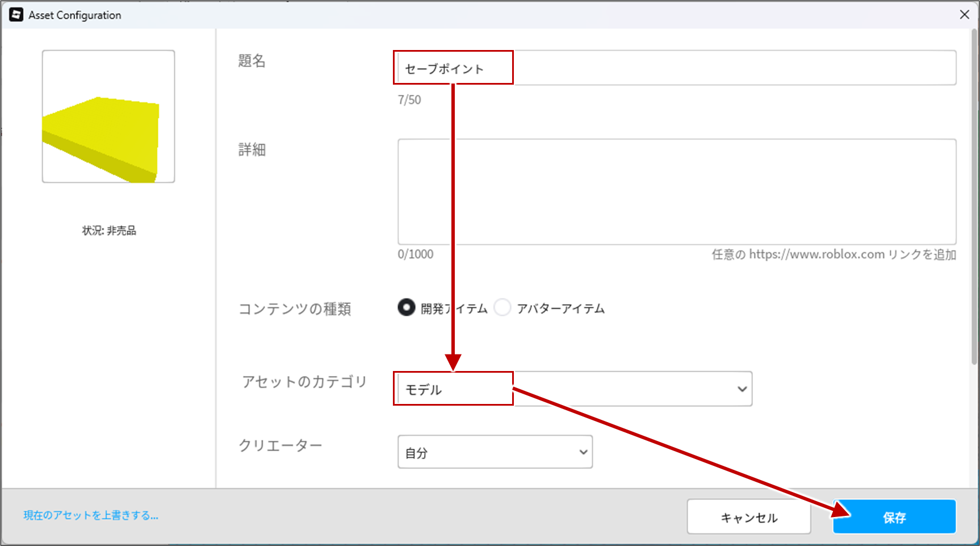Click the 現在のアセットを上書きする link
Image resolution: width=980 pixels, height=546 pixels.
[91, 515]
